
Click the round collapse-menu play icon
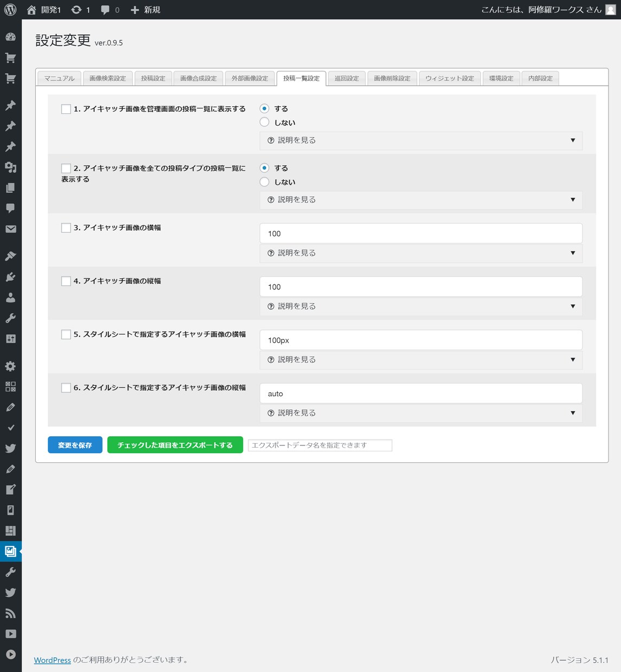(x=10, y=654)
